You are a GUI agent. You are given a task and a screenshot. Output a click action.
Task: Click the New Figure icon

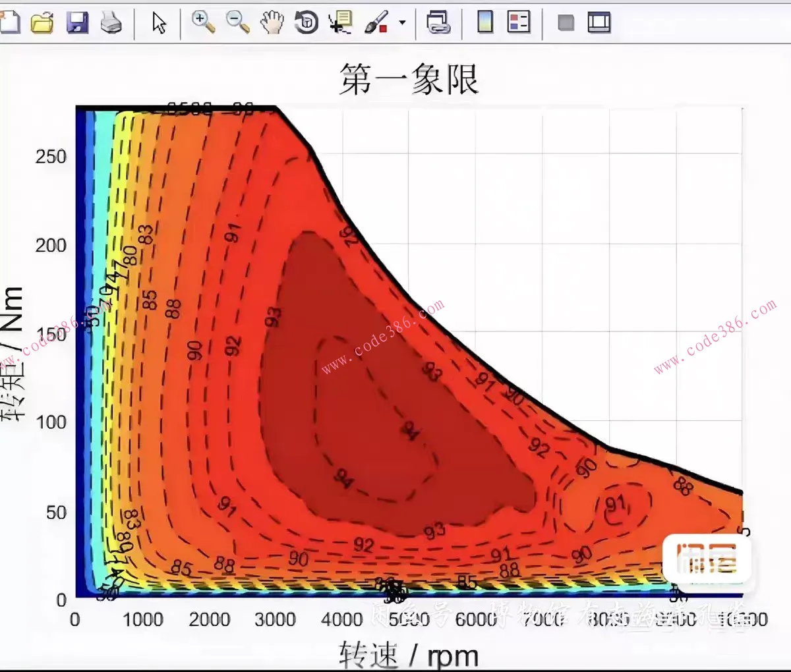click(x=9, y=23)
